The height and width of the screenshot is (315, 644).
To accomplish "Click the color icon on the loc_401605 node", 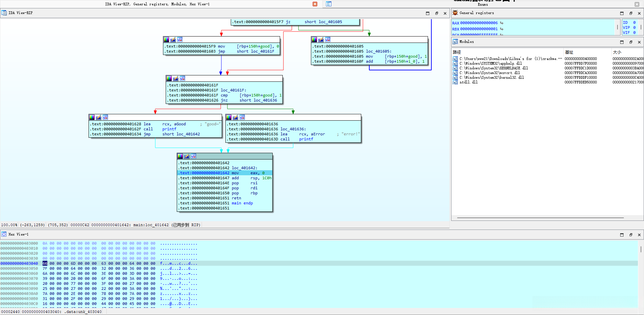I will pyautogui.click(x=314, y=40).
